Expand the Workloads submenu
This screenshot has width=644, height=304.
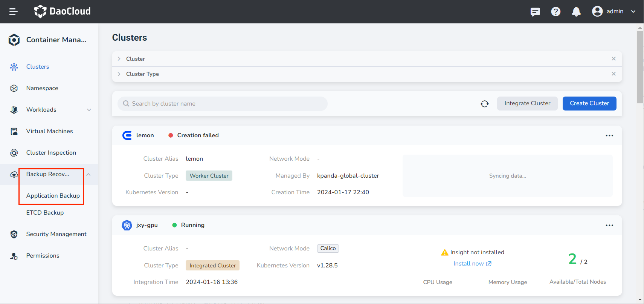pyautogui.click(x=89, y=110)
